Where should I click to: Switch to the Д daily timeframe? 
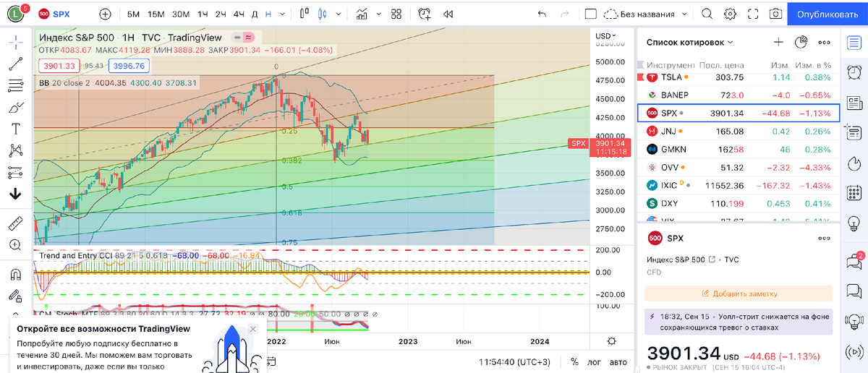(254, 14)
